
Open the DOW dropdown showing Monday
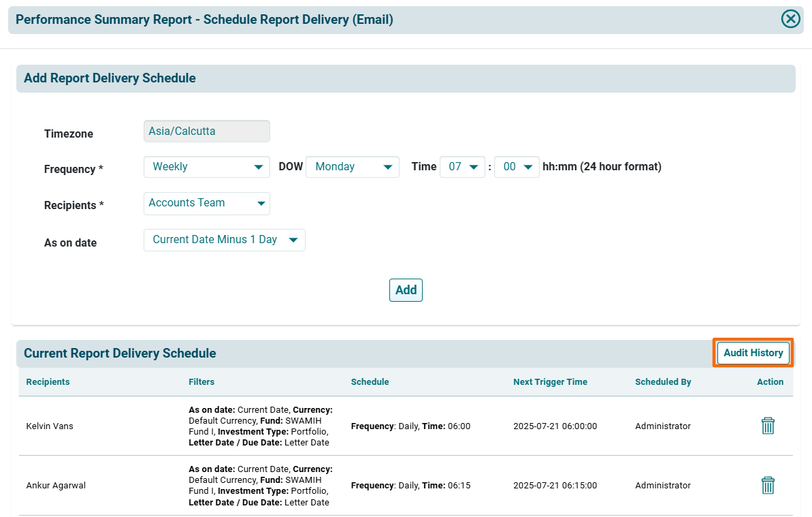[x=352, y=167]
